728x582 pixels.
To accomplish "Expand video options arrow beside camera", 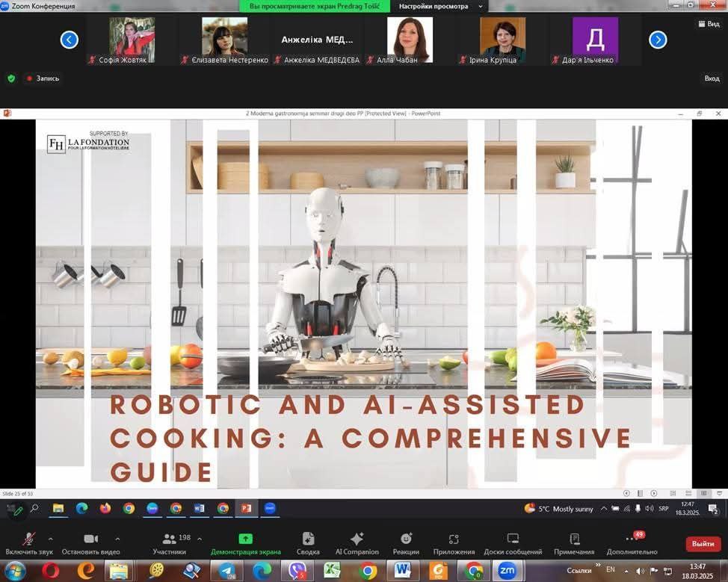I will point(117,538).
